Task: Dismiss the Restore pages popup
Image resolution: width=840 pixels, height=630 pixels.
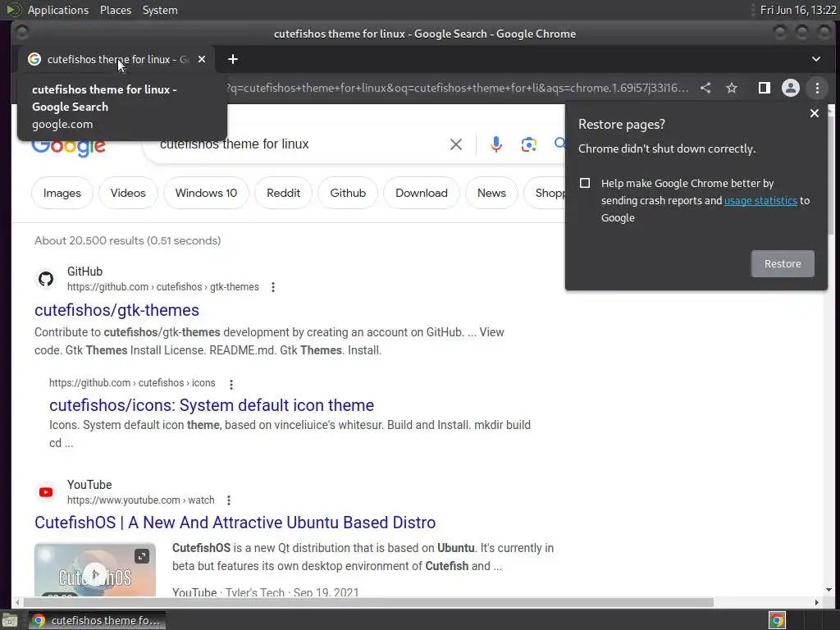Action: 815,113
